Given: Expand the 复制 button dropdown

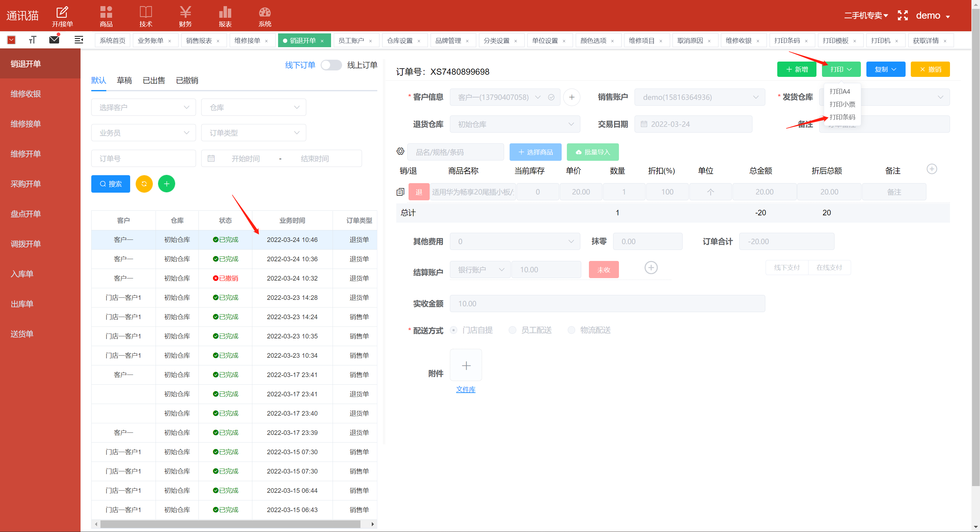Looking at the screenshot, I should pyautogui.click(x=886, y=69).
